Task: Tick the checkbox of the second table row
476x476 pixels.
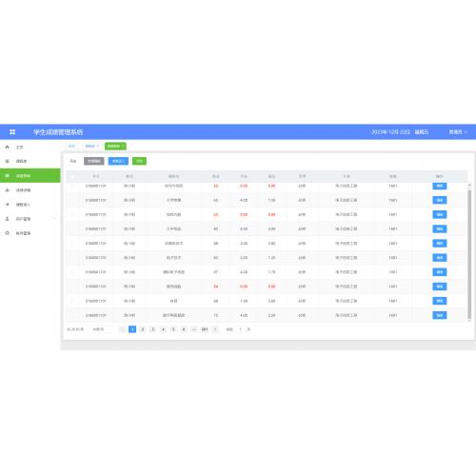Action: point(72,200)
